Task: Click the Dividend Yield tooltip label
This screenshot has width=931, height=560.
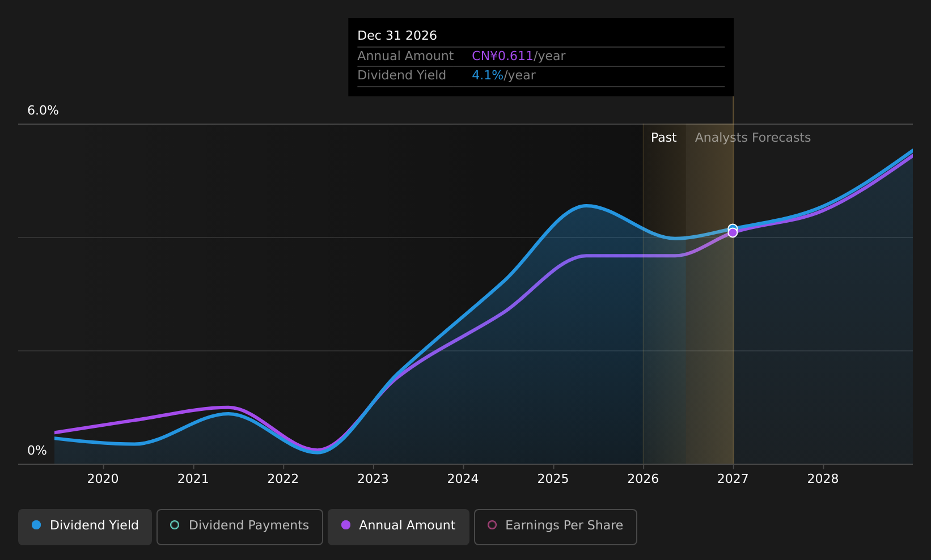Action: click(x=401, y=75)
